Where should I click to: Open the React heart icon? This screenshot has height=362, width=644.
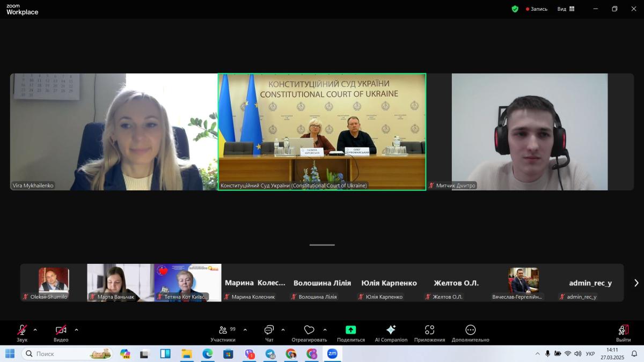pos(309,333)
